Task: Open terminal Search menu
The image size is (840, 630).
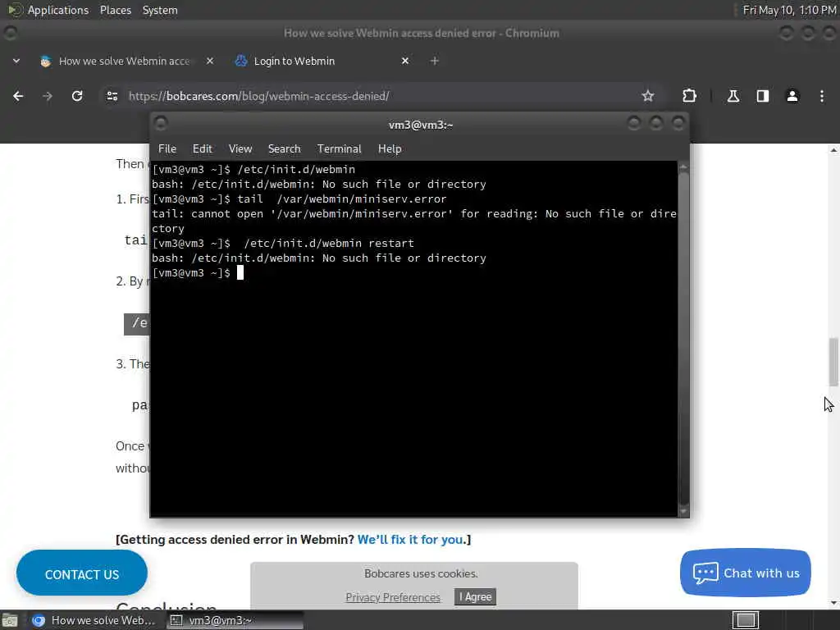Action: 285,149
